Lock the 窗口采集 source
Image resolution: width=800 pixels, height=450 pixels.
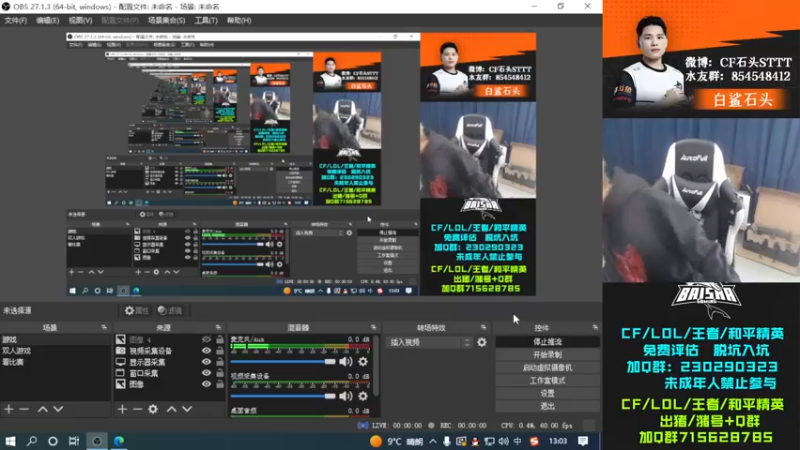219,373
